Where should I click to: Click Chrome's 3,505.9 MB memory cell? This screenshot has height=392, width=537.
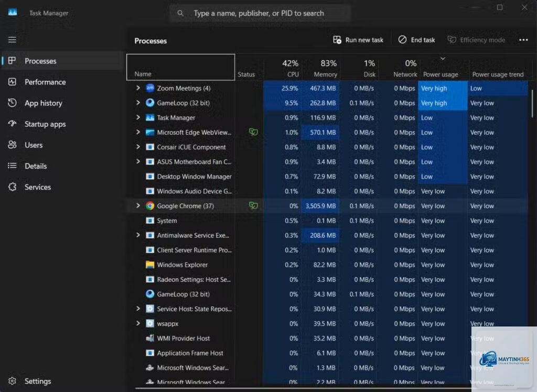click(x=320, y=206)
